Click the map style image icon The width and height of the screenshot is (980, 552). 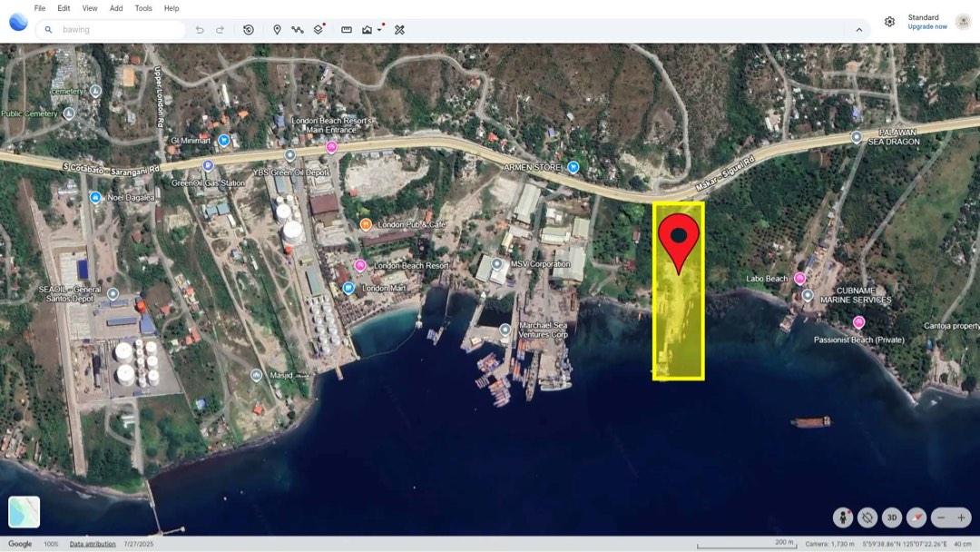[x=367, y=29]
